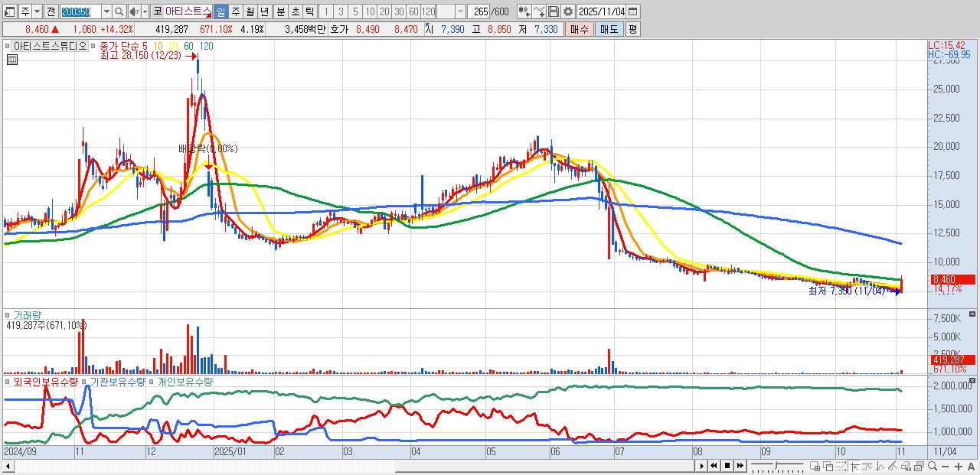Click the minus zoom-out icon at the bottom right

(946, 466)
